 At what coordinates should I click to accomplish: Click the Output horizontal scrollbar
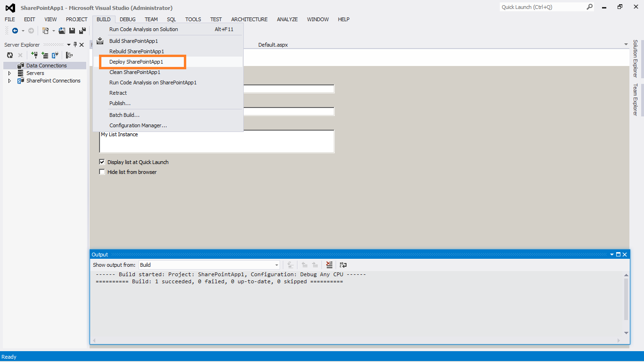click(x=356, y=340)
